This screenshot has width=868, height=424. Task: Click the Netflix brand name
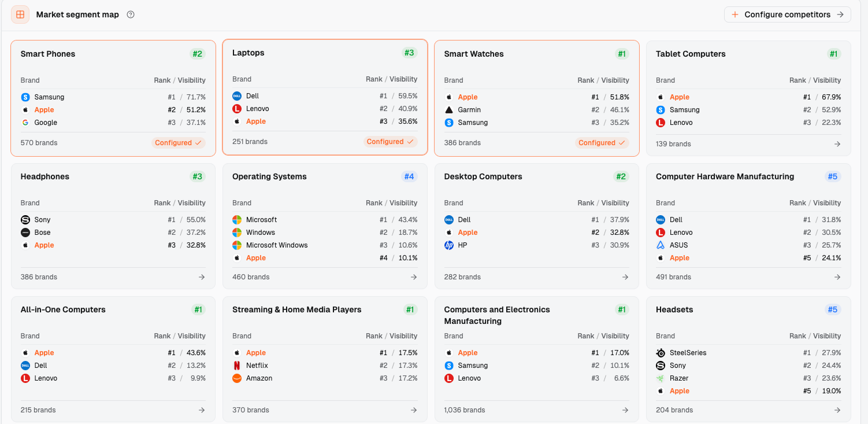(x=257, y=366)
